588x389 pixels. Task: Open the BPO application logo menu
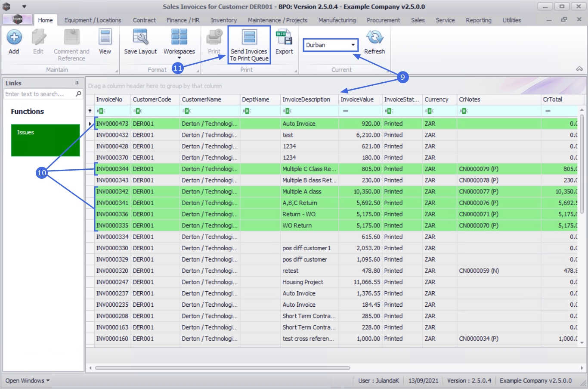(17, 19)
